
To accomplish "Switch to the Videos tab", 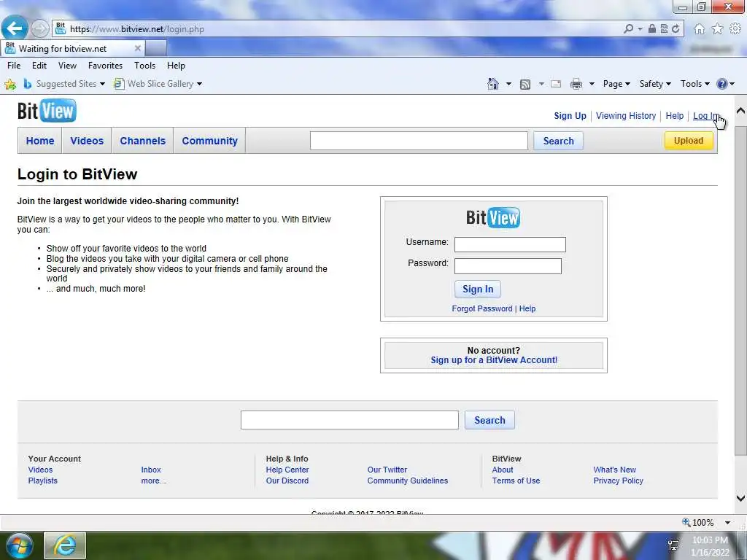I will click(x=87, y=141).
